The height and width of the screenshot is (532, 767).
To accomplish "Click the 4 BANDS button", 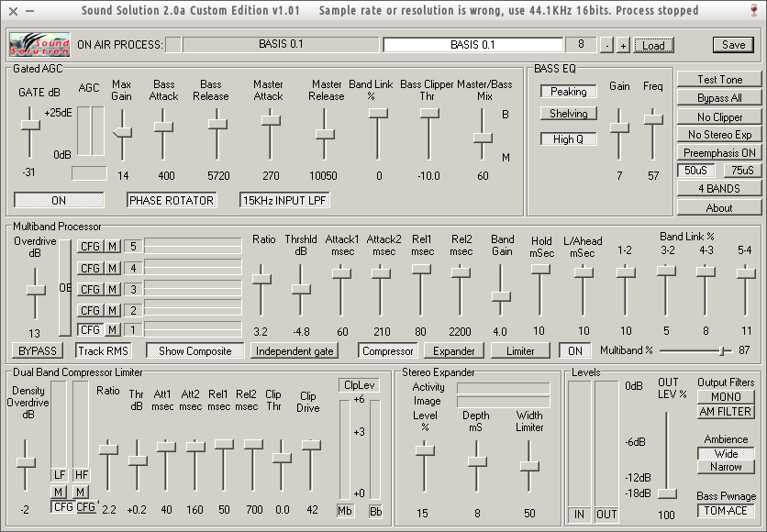I will point(719,189).
